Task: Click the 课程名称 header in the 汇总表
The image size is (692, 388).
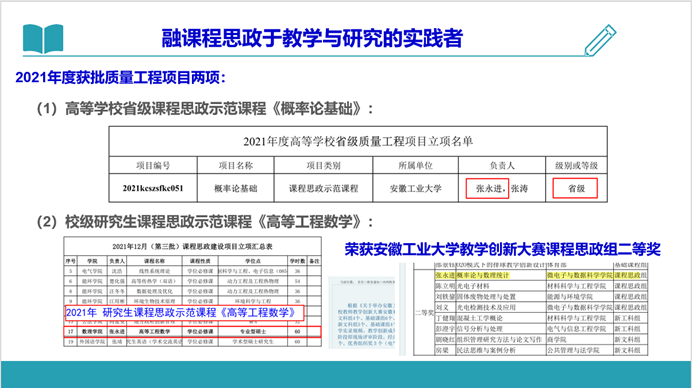Action: (x=154, y=261)
